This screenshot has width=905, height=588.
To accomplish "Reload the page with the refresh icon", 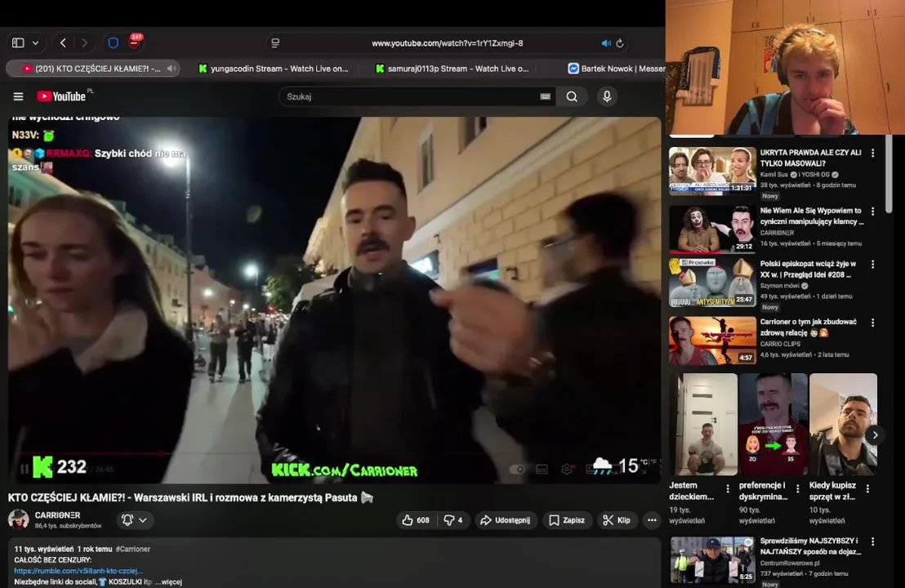I will tap(620, 43).
